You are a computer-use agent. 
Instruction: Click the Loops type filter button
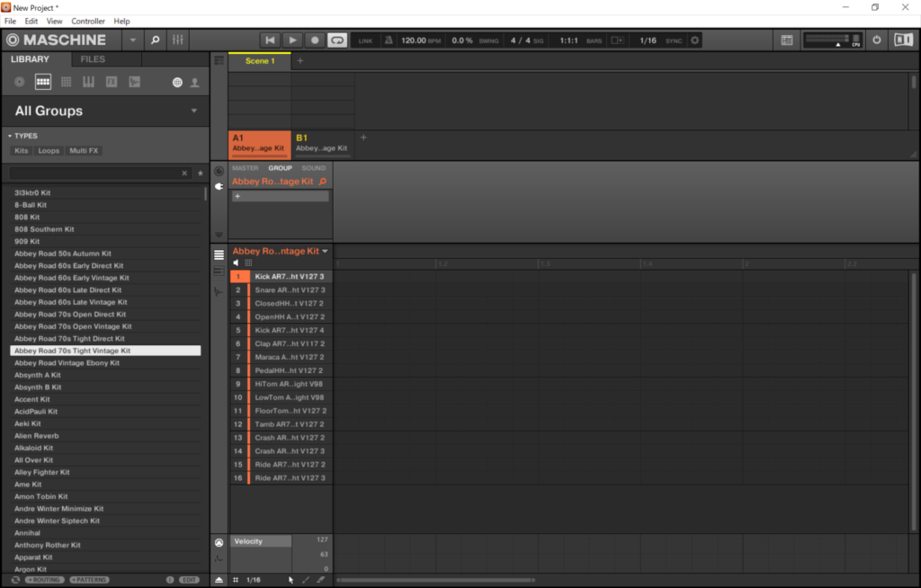49,151
